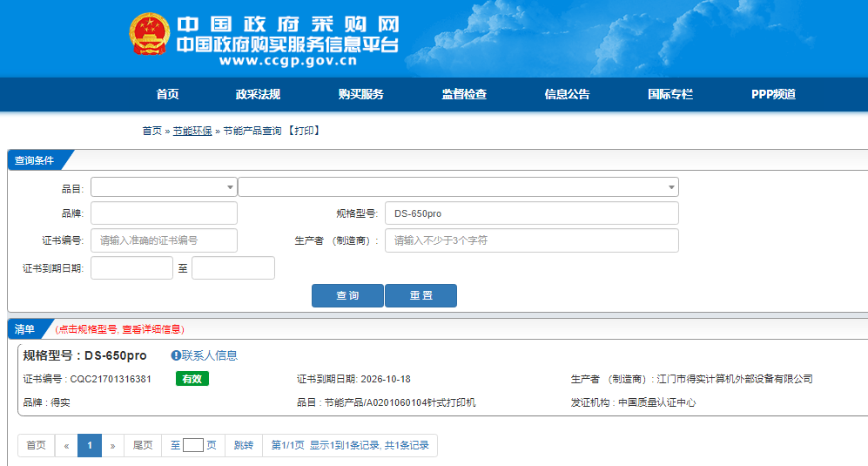This screenshot has height=466, width=868.
Task: Click the national emblem logo
Action: 150,34
